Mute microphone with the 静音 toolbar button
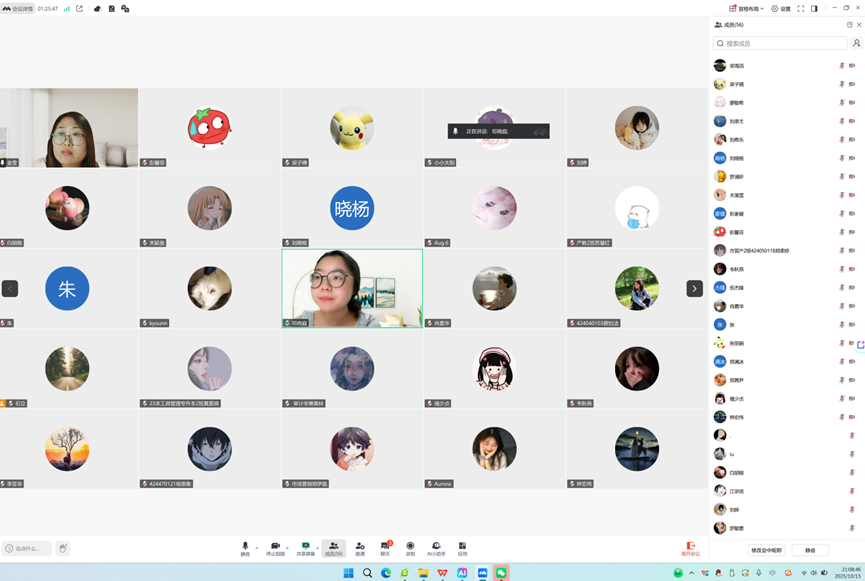This screenshot has height=581, width=865. coord(245,548)
